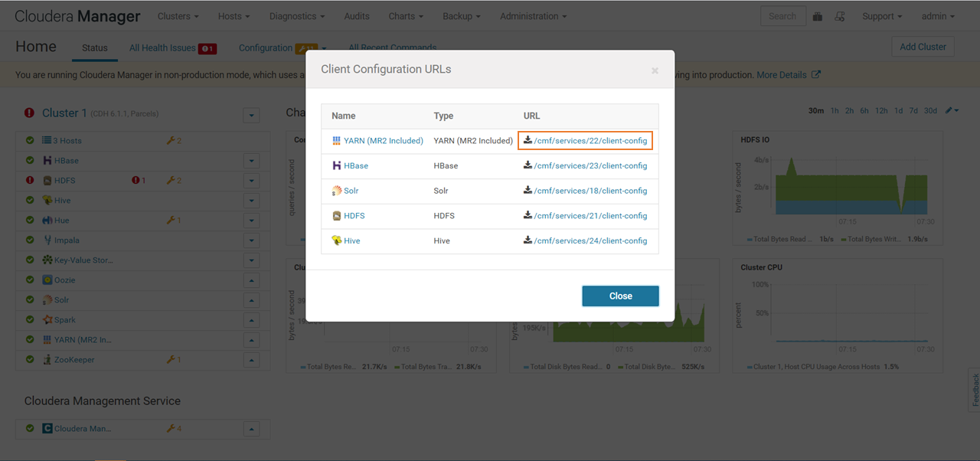
Task: Open the Backup menu
Action: click(x=462, y=16)
